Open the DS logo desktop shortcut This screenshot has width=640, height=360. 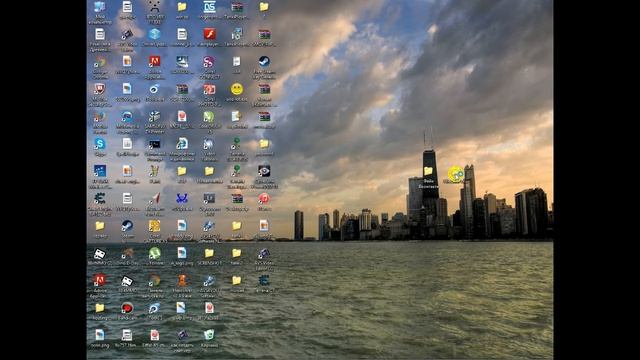pyautogui.click(x=209, y=7)
